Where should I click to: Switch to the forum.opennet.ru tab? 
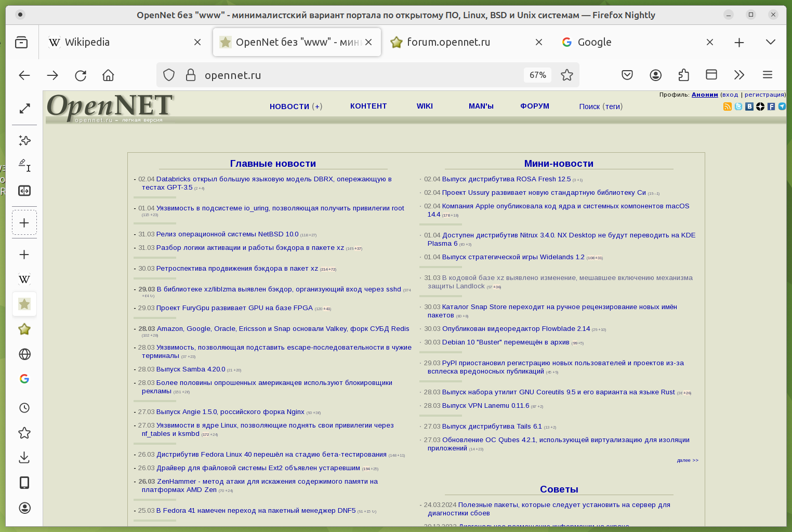point(466,42)
